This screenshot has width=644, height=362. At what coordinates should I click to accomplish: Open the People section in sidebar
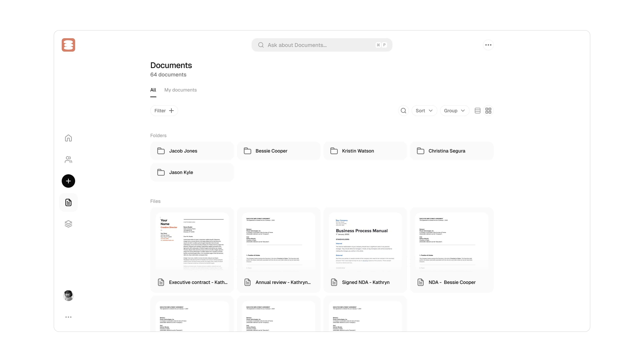(68, 159)
